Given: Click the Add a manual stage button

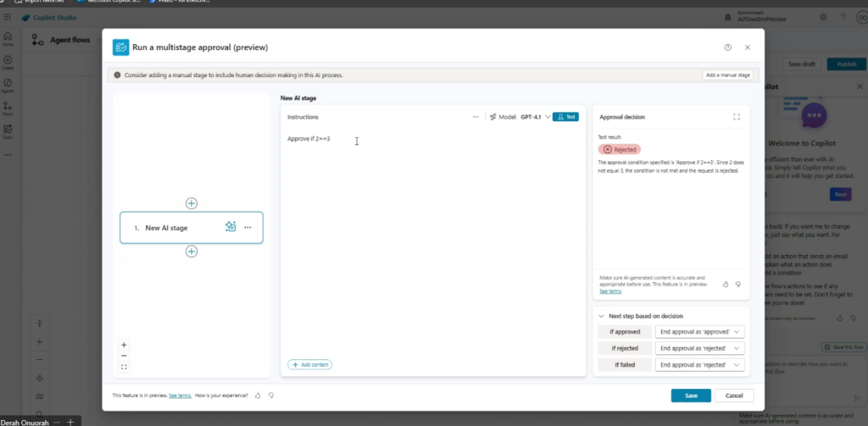Looking at the screenshot, I should (x=728, y=75).
